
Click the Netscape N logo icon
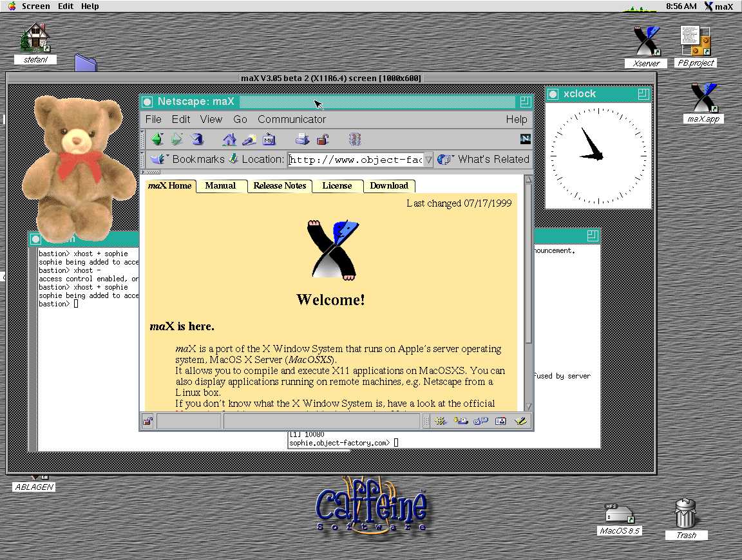(x=525, y=139)
